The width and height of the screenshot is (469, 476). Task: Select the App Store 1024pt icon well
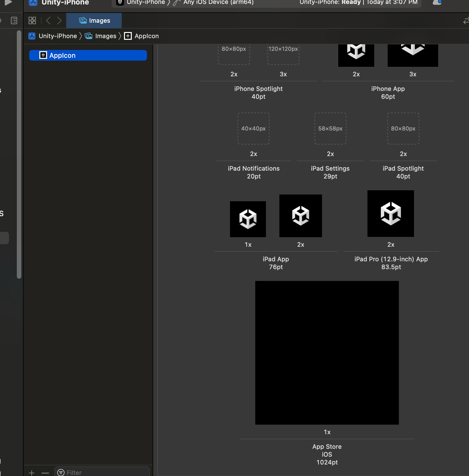[327, 353]
